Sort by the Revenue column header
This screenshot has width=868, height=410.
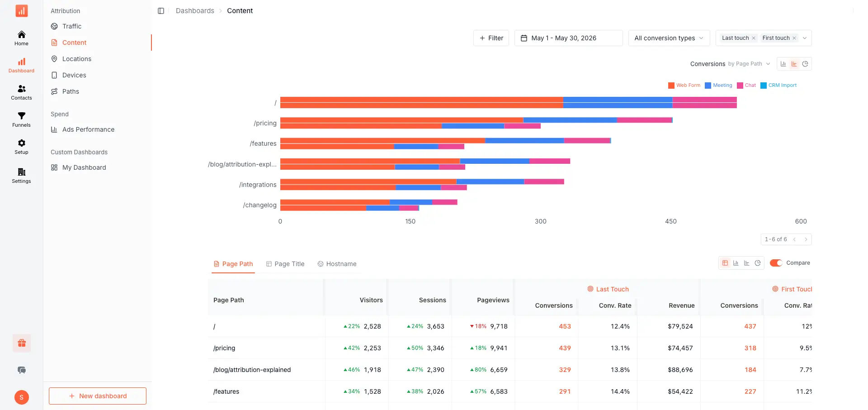click(682, 305)
